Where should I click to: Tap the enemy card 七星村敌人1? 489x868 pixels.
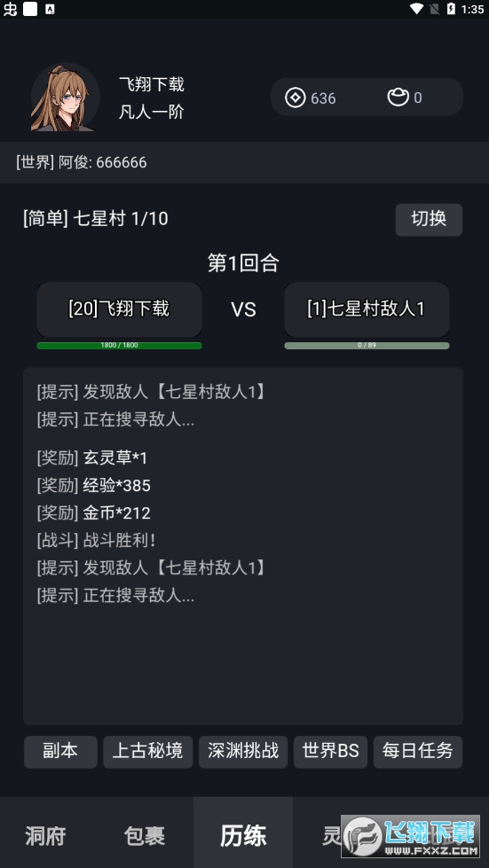[367, 309]
